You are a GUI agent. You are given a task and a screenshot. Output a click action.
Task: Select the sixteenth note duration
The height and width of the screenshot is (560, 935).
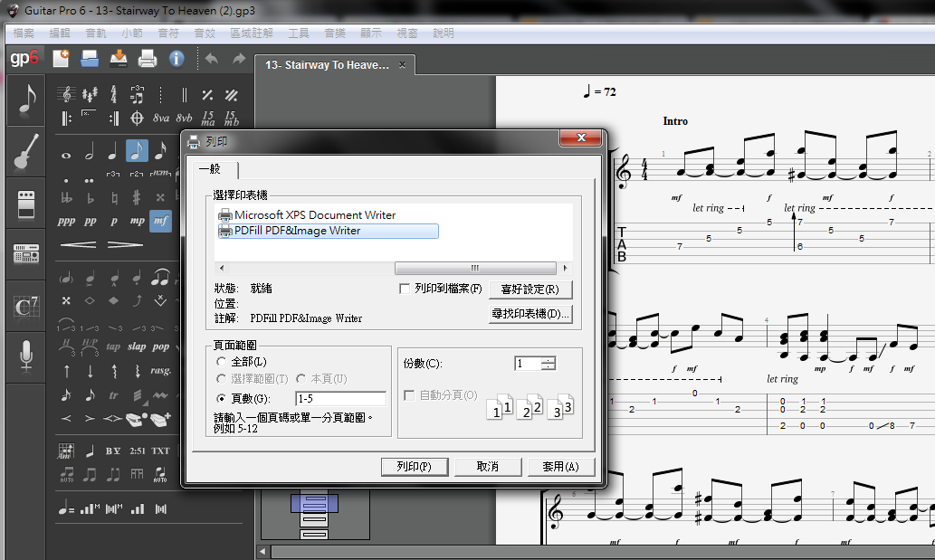[160, 152]
